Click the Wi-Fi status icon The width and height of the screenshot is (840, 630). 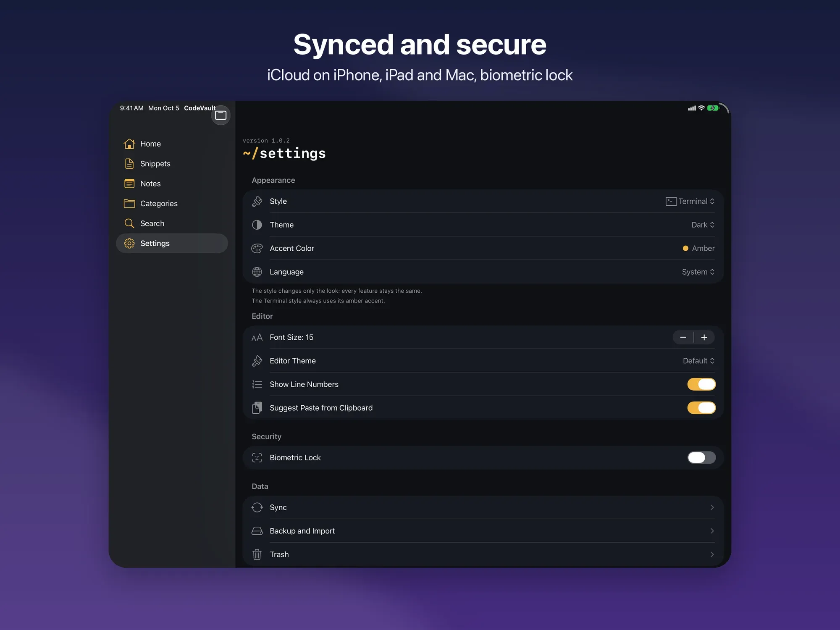click(701, 108)
